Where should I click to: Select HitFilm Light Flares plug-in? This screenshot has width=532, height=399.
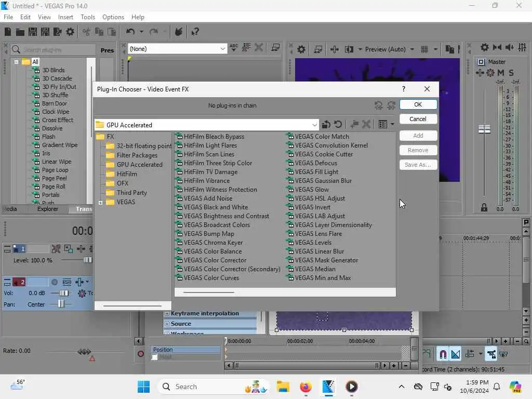[x=210, y=145]
